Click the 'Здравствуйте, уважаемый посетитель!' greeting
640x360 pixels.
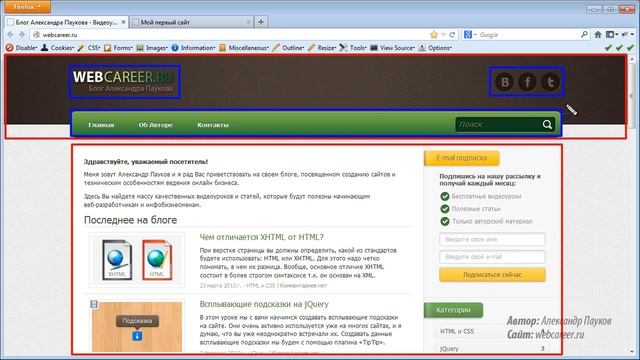[x=146, y=162]
